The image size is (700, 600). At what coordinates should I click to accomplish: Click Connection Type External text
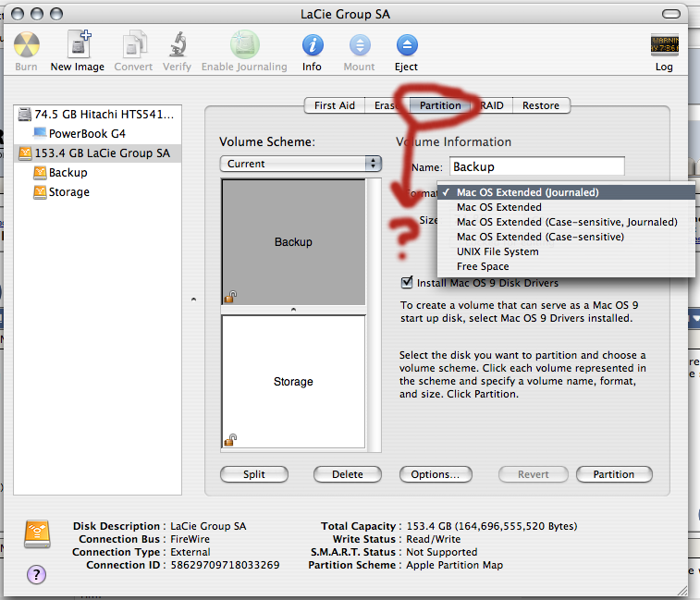tap(190, 552)
